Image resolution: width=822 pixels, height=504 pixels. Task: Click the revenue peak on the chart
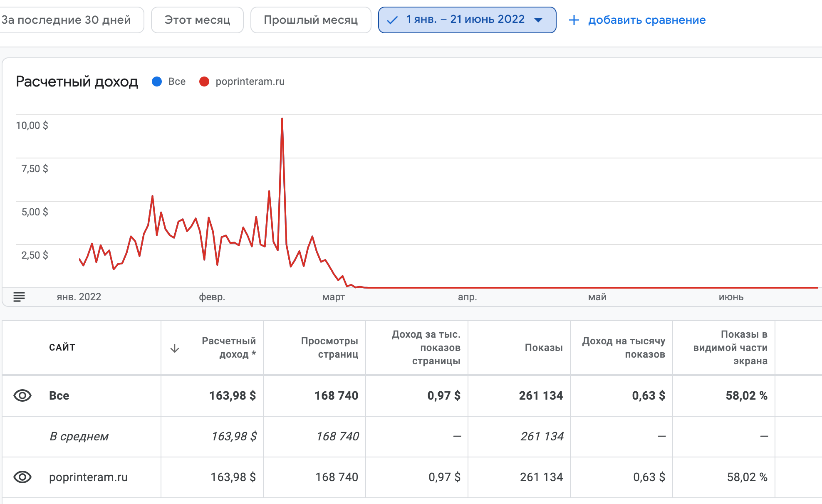[x=282, y=119]
